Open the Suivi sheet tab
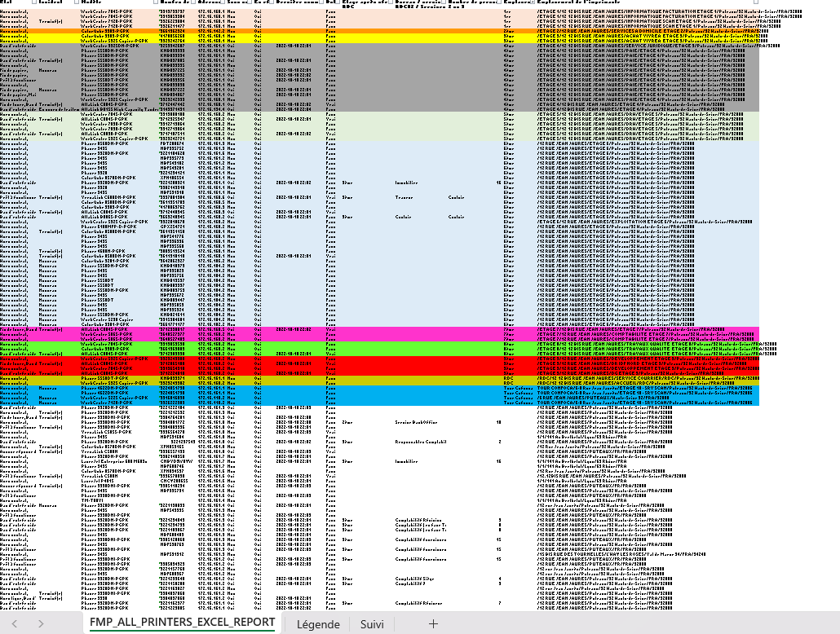840x634 pixels. point(372,623)
